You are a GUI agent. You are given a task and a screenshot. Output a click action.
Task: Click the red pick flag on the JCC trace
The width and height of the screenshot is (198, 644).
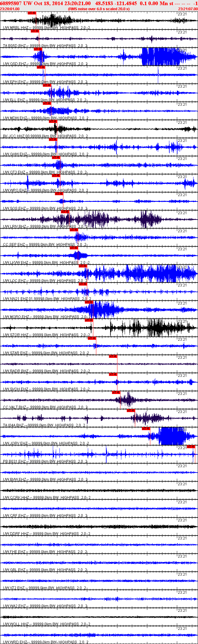tap(53, 121)
